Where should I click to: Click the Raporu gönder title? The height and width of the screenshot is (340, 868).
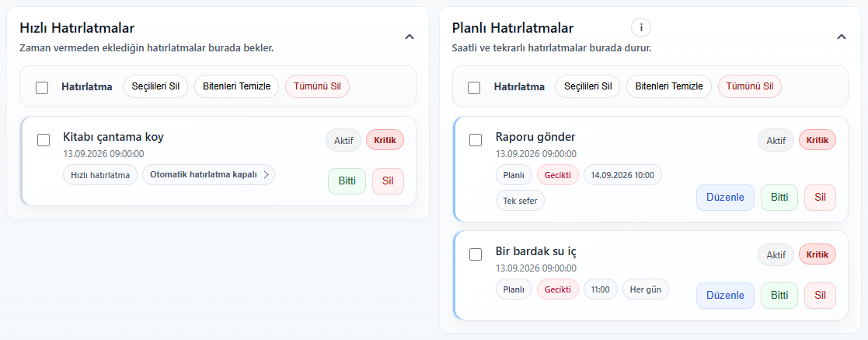[536, 137]
